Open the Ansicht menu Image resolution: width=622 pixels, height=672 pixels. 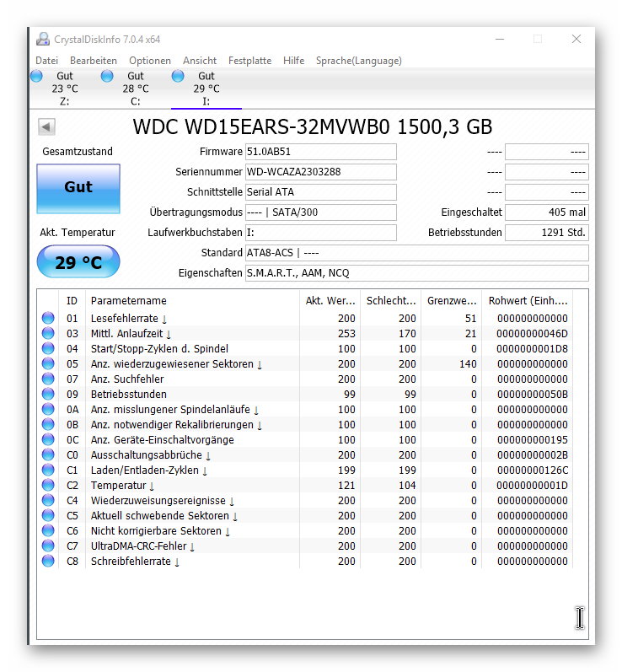(200, 61)
